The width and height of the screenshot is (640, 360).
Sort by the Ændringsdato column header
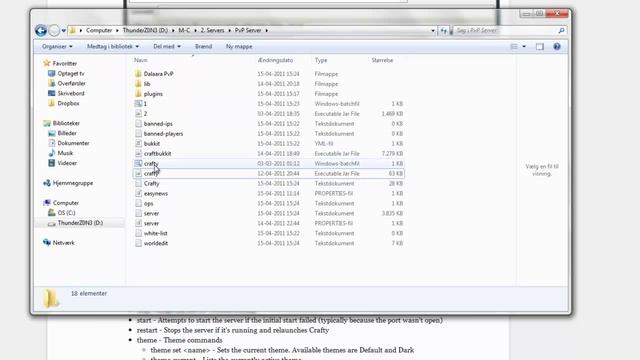pos(276,60)
